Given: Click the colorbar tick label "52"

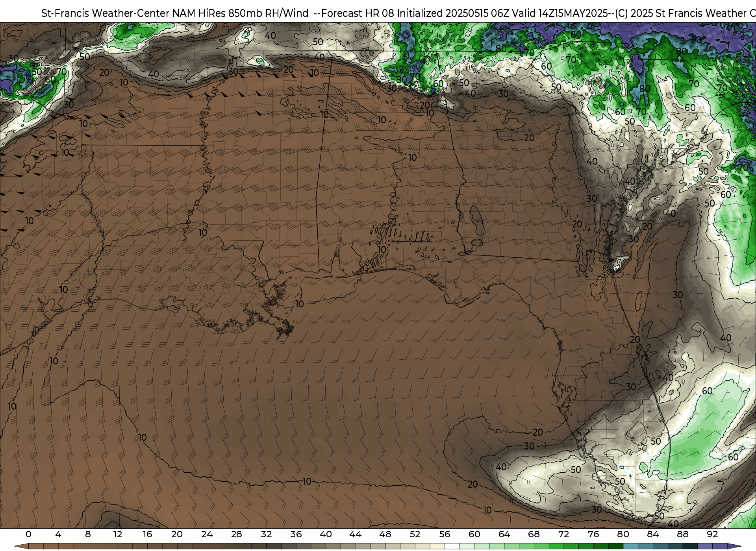Looking at the screenshot, I should pyautogui.click(x=415, y=534).
